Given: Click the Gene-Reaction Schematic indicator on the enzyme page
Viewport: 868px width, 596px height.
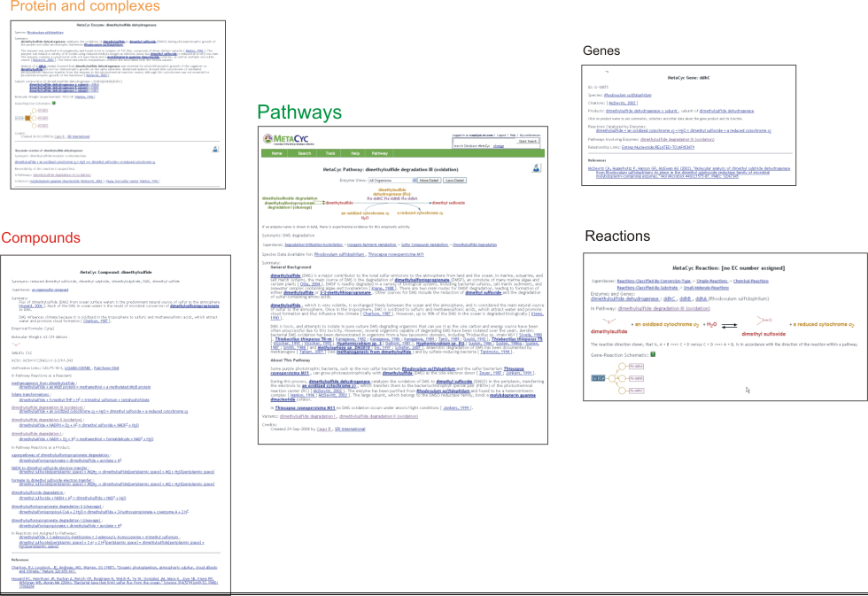Looking at the screenshot, I should (54, 103).
